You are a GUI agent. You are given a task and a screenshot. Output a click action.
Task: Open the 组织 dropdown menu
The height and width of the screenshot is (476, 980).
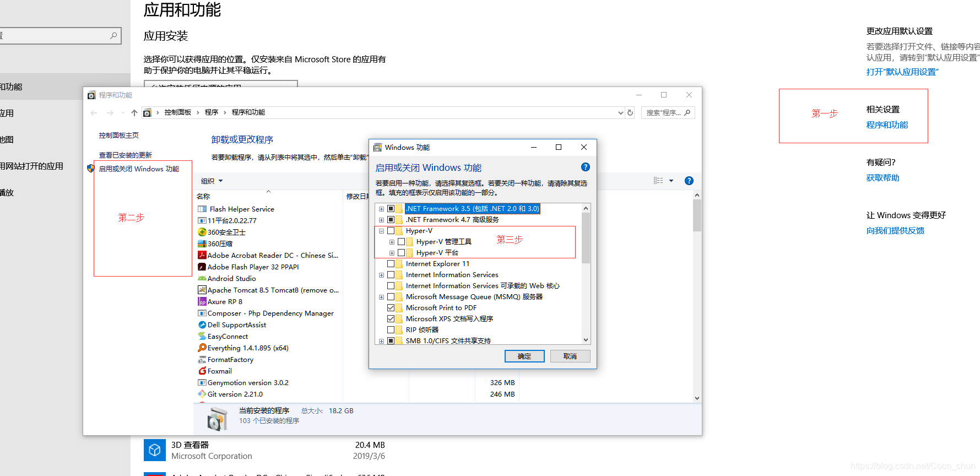point(212,181)
